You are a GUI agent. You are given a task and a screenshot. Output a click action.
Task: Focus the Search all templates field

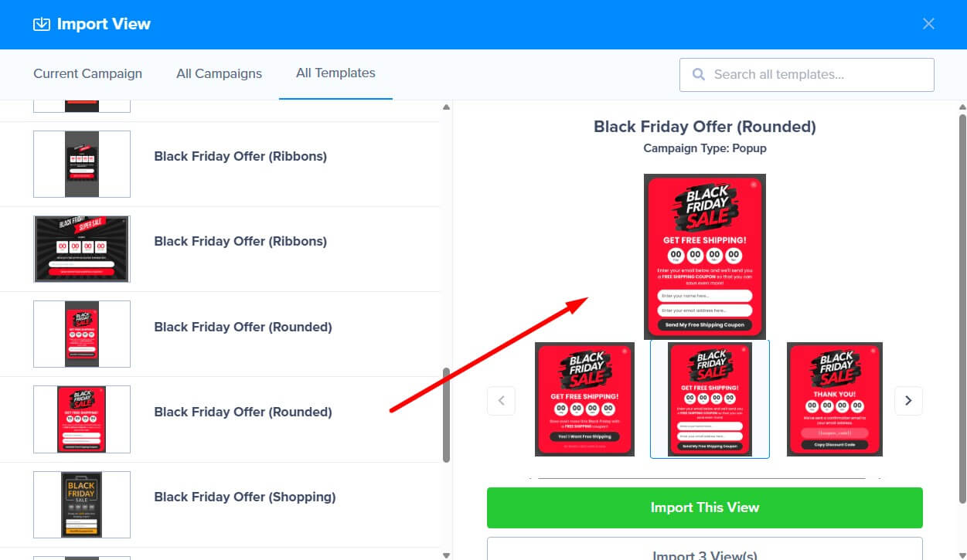point(807,74)
